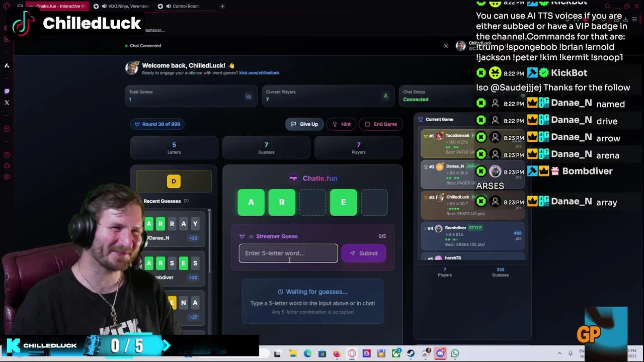
Task: Select ChilledLuck row in Current Game leaderboard
Action: (x=472, y=205)
